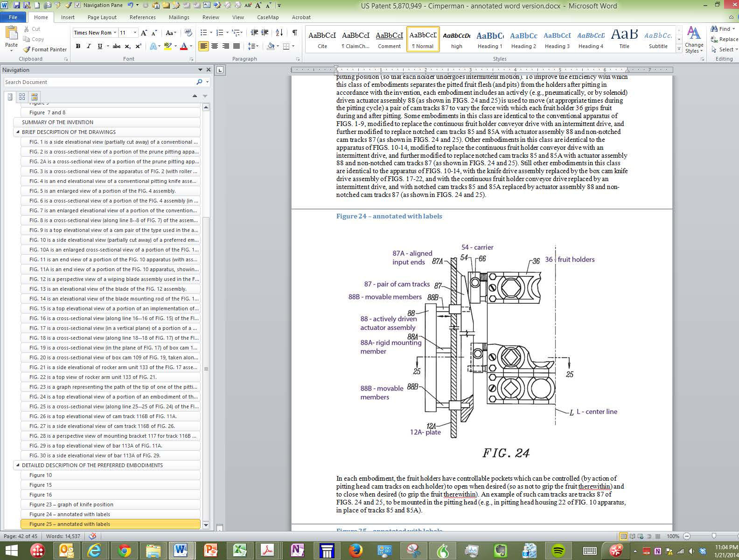Apply the Heading 1 style

click(x=490, y=40)
